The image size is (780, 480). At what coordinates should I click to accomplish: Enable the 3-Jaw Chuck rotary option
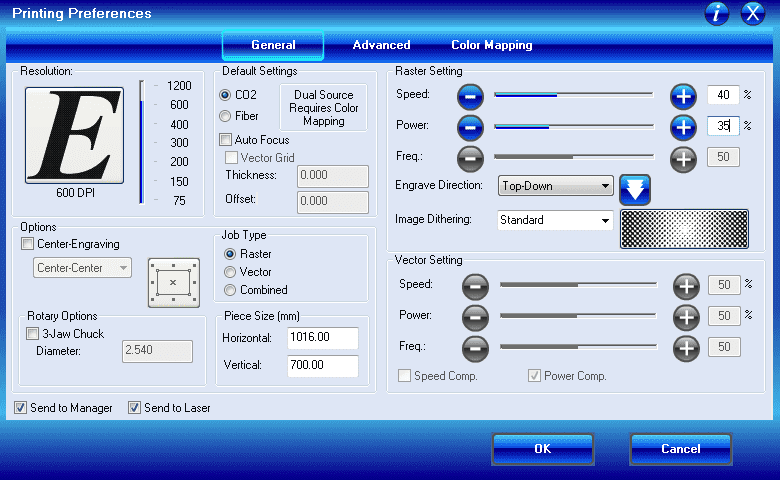32,334
